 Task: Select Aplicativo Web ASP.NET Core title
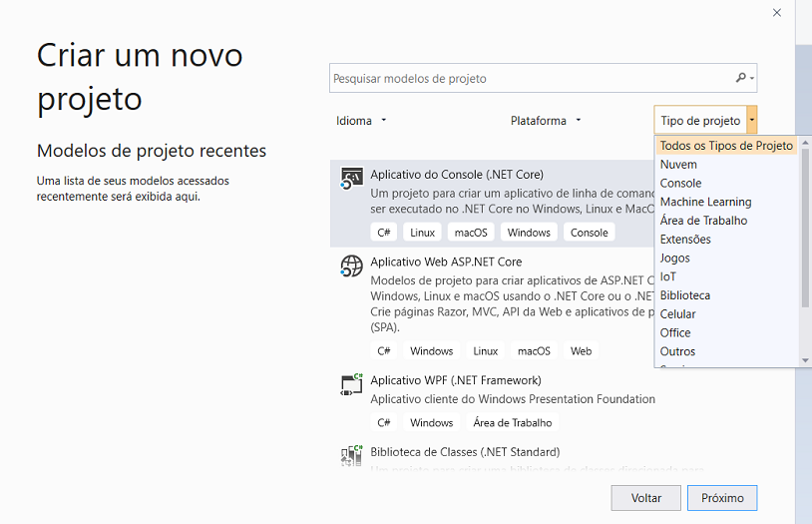(446, 262)
